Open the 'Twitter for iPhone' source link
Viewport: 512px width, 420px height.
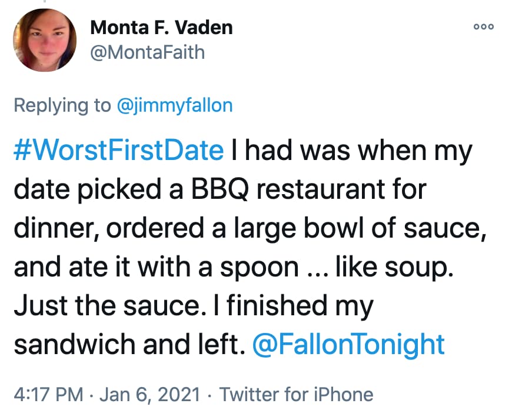tap(296, 394)
